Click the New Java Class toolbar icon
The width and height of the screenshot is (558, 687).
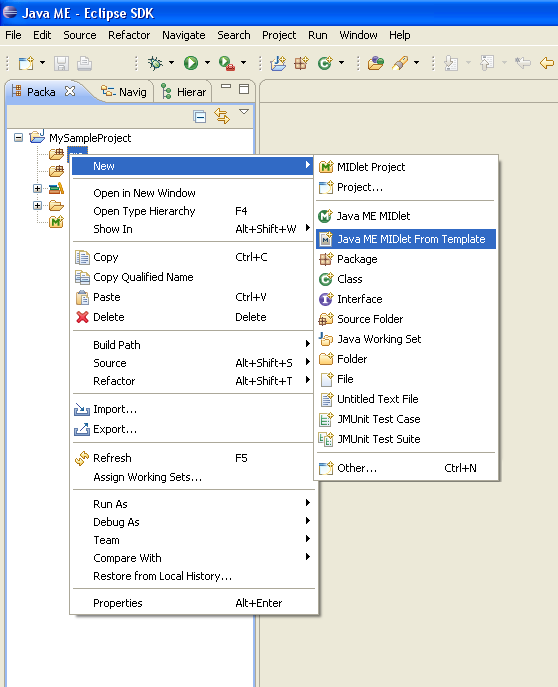325,64
